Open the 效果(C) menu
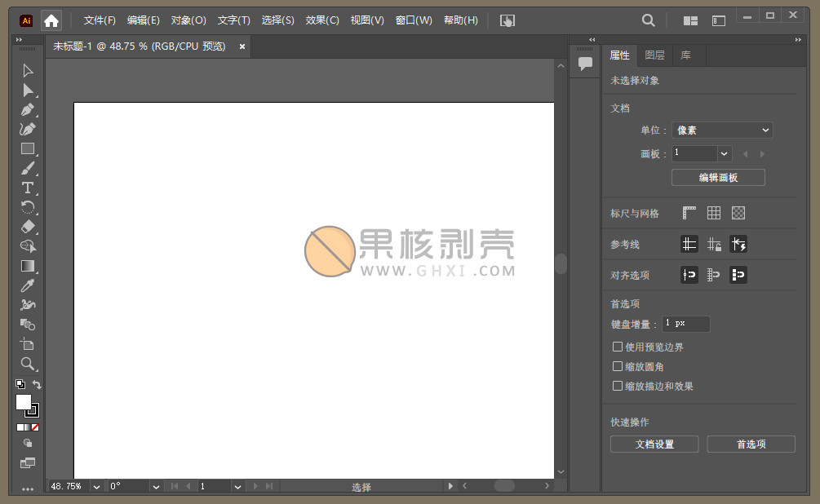820x504 pixels. (x=322, y=20)
